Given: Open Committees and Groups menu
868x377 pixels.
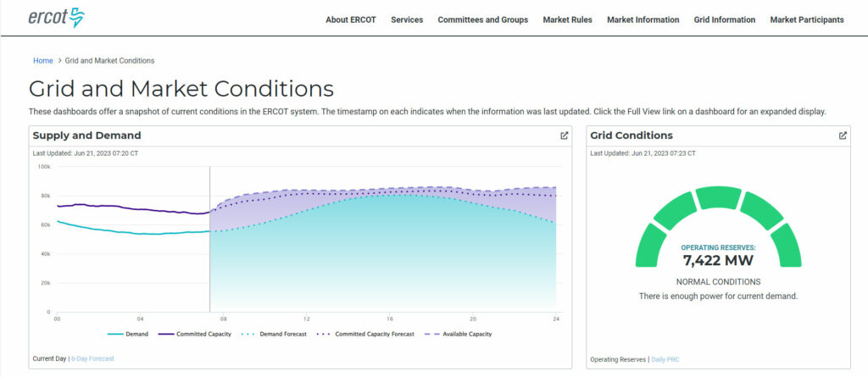Looking at the screenshot, I should tap(482, 19).
